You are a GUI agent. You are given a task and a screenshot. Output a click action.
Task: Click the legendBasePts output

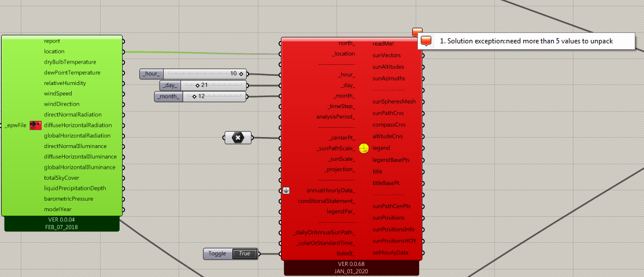pos(391,160)
